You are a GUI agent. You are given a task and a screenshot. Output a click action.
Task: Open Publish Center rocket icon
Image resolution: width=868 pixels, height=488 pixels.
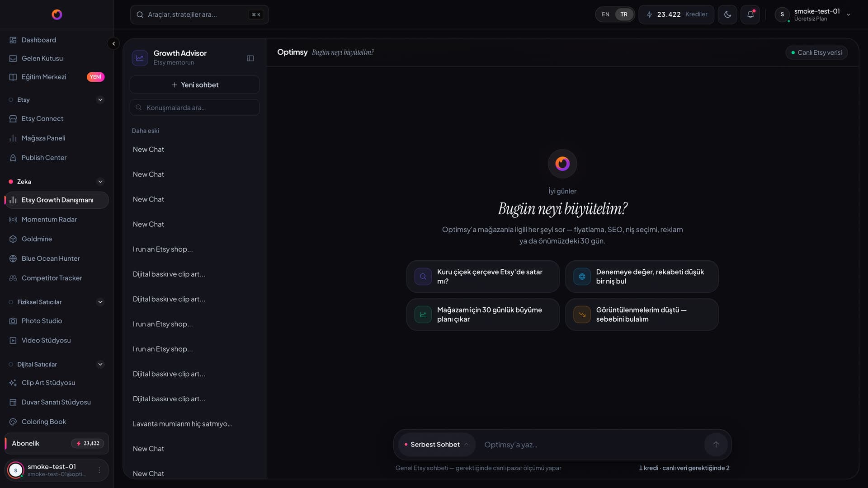coord(13,158)
